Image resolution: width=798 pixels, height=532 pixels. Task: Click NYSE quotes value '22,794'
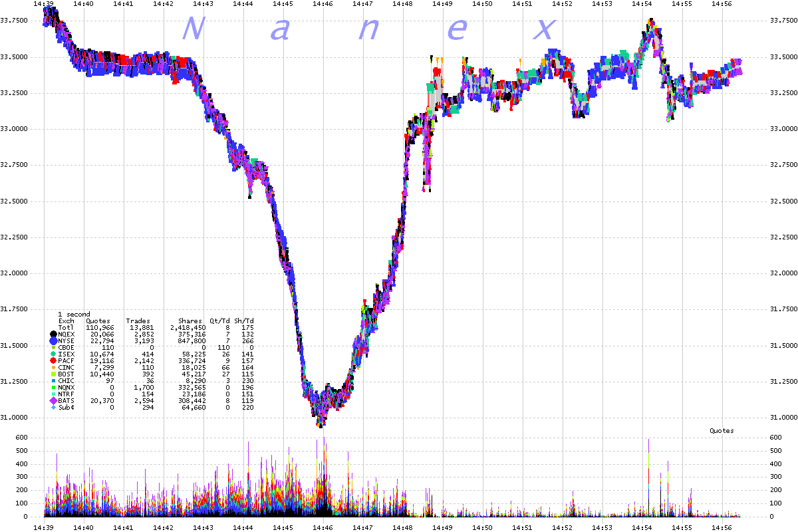point(103,341)
